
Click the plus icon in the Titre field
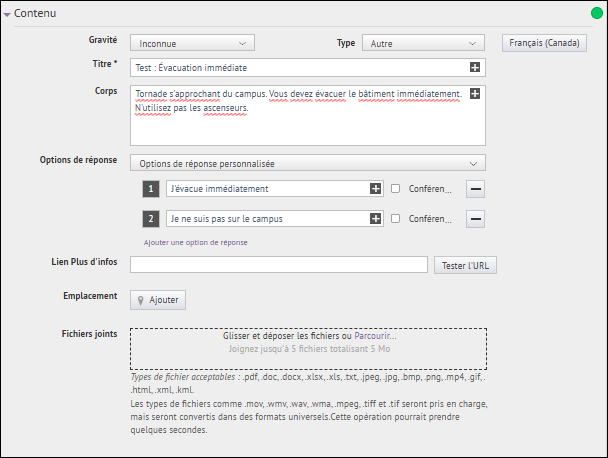pyautogui.click(x=475, y=68)
